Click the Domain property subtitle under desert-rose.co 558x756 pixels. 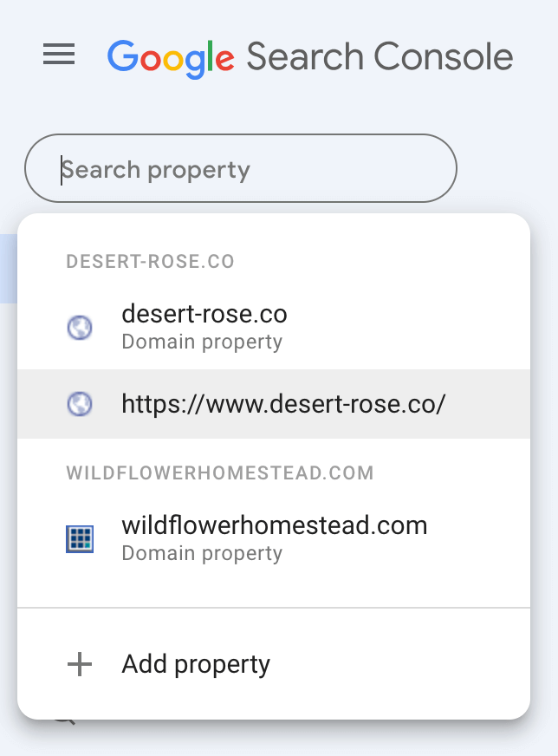click(x=202, y=342)
